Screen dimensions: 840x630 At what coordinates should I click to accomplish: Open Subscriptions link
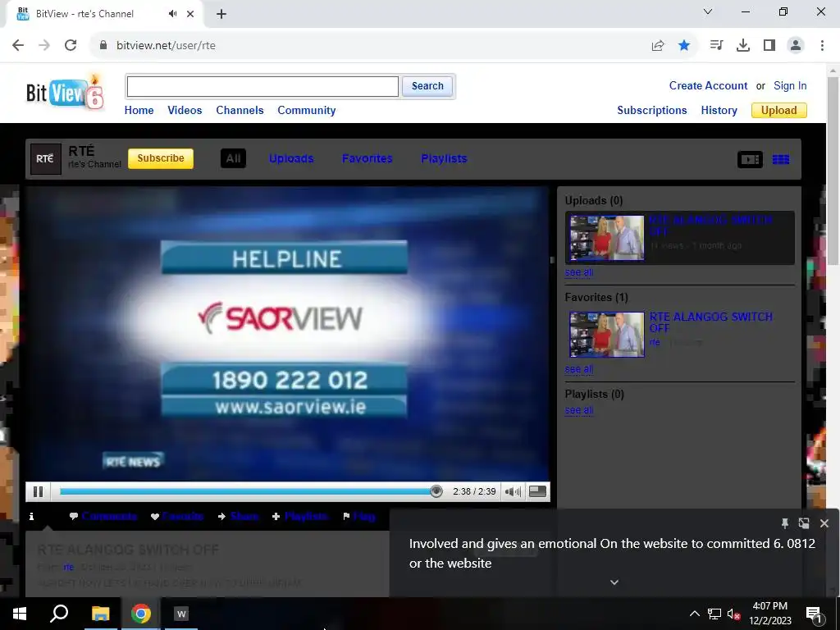(x=652, y=111)
